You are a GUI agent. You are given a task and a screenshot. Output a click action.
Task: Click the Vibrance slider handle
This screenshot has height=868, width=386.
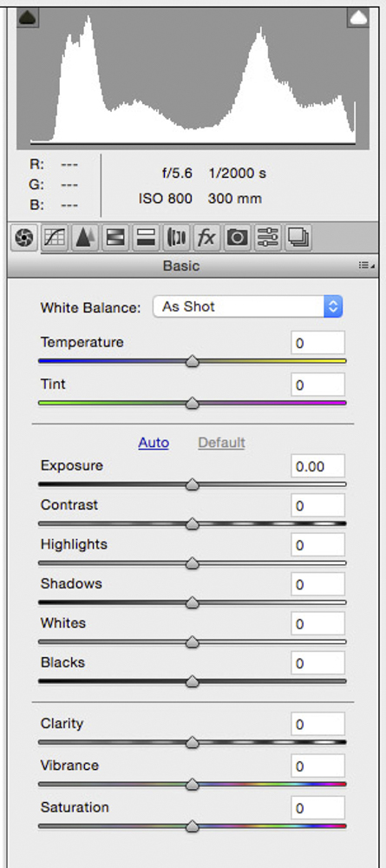pyautogui.click(x=192, y=785)
